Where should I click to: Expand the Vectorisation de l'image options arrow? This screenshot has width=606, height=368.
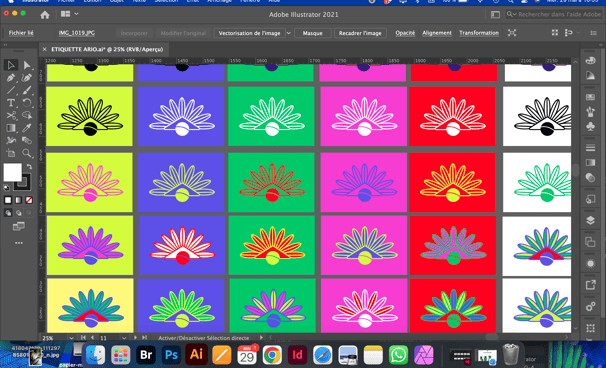click(288, 33)
